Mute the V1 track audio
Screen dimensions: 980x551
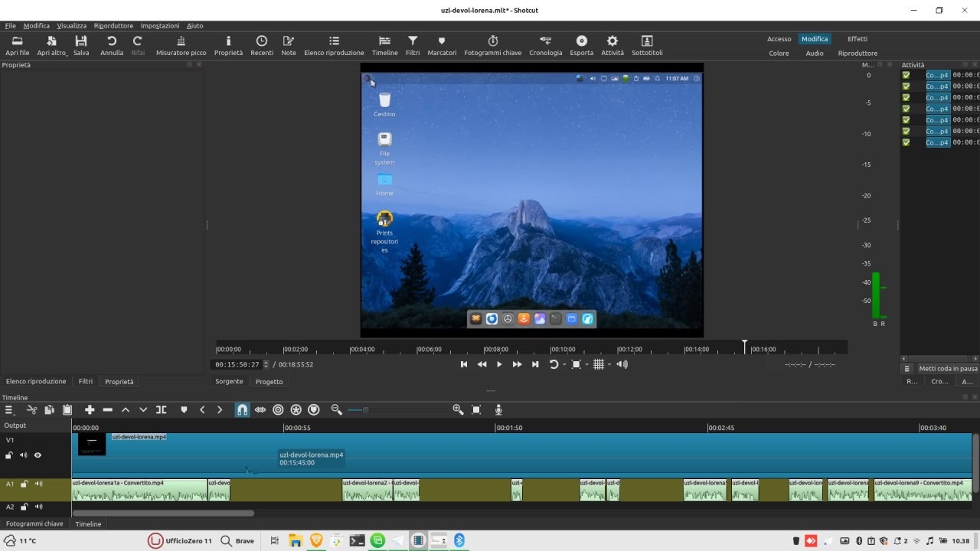click(23, 455)
